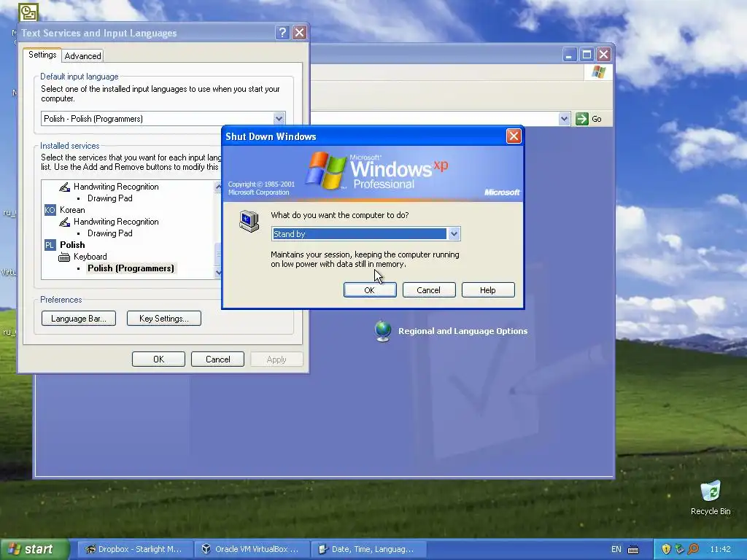Screen dimensions: 747x560
Task: Click keyboard icon in language bar
Action: [x=633, y=550]
